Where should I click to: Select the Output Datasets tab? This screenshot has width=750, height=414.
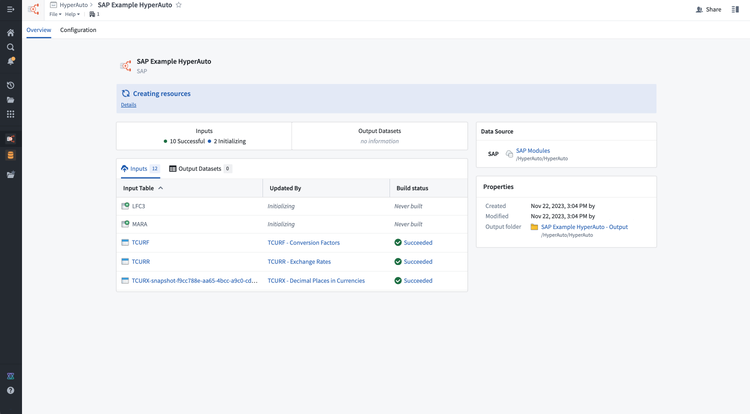(x=200, y=169)
